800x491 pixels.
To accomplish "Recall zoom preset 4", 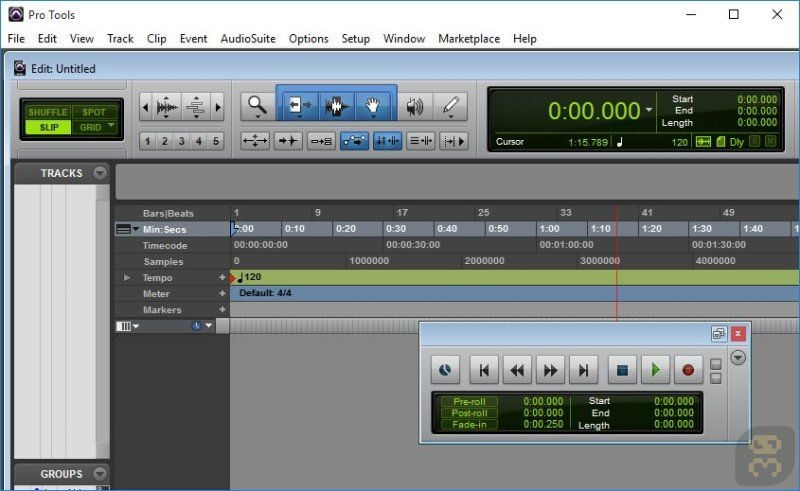I will click(x=198, y=141).
